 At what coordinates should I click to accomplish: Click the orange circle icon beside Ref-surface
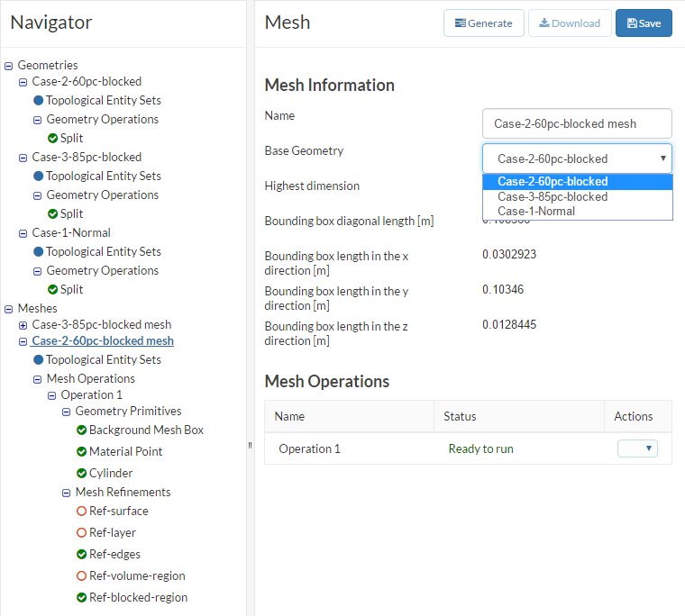click(82, 512)
